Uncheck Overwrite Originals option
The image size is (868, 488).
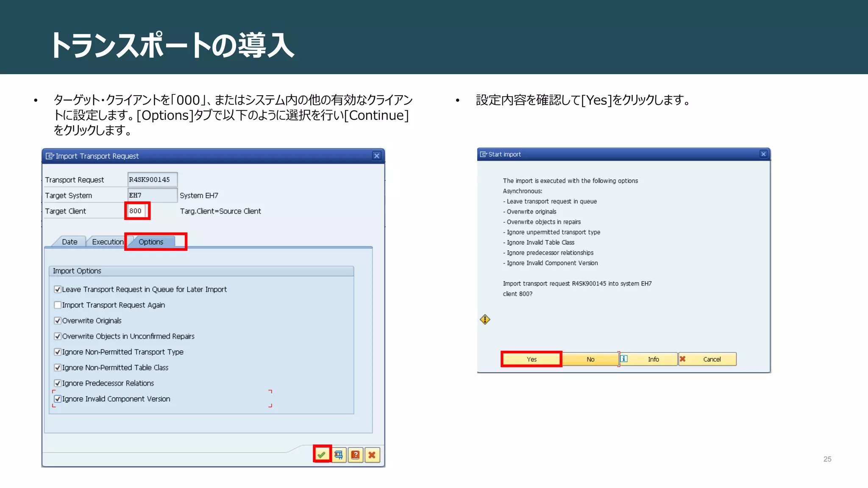pos(58,321)
